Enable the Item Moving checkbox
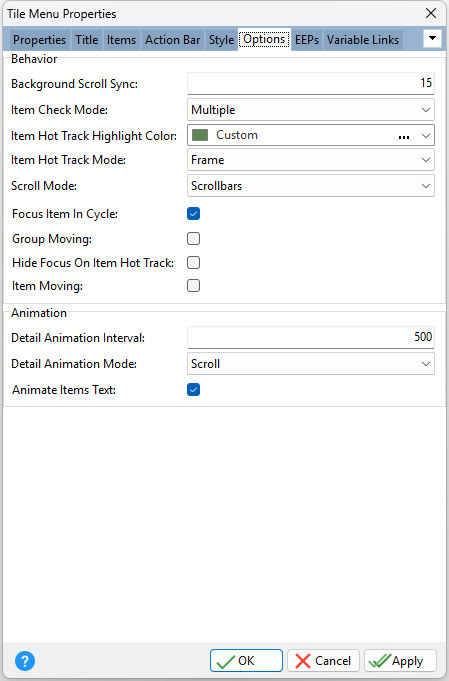Image resolution: width=449 pixels, height=681 pixels. (193, 286)
